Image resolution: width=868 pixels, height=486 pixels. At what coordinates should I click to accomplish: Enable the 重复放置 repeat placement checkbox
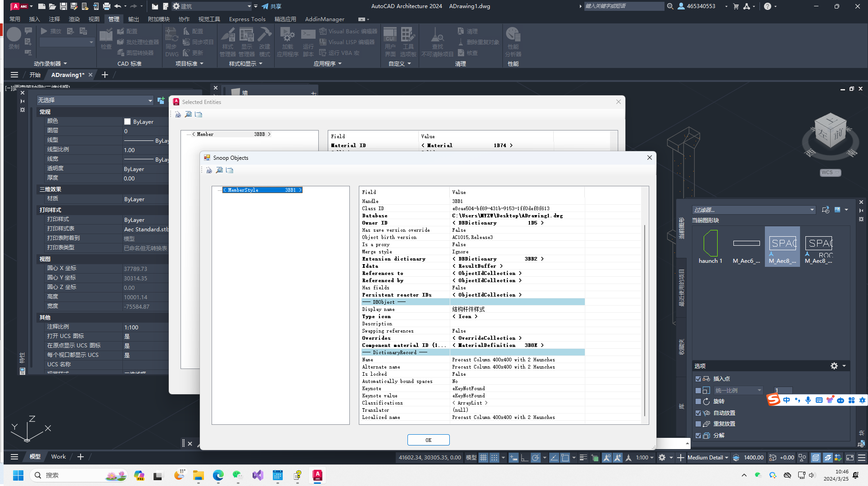click(x=698, y=424)
